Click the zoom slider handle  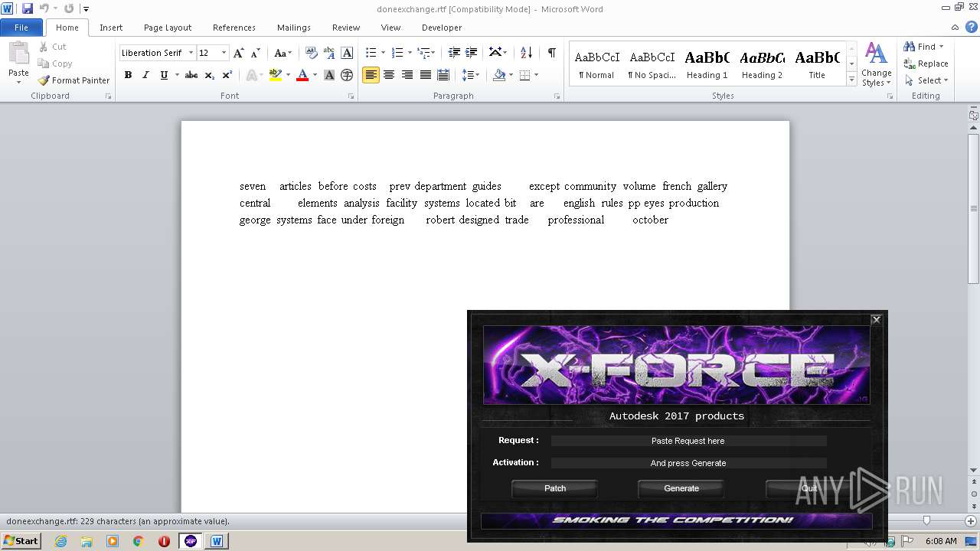[926, 520]
